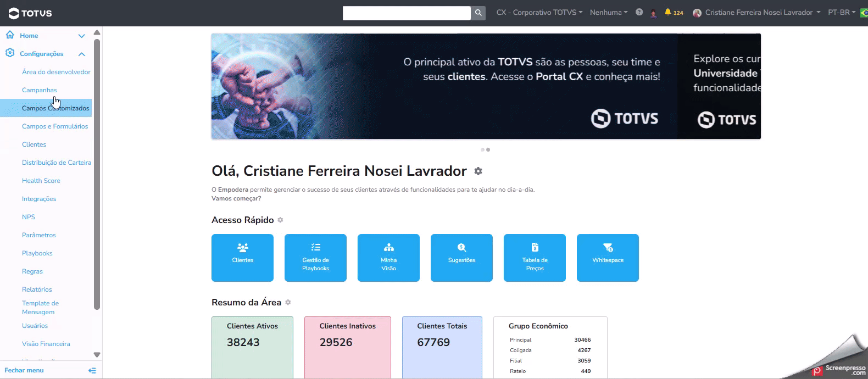The image size is (868, 379).
Task: Select Clientes in the sidebar menu
Action: (x=34, y=144)
